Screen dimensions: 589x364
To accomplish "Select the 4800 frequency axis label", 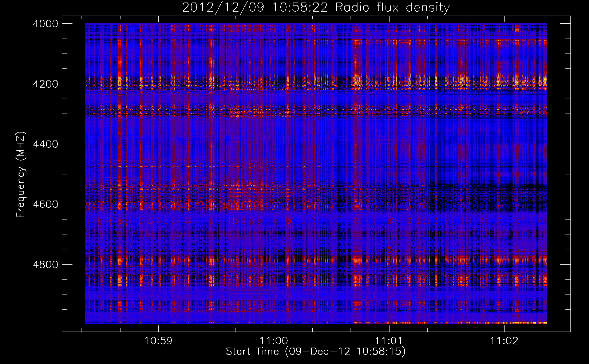I will (x=46, y=265).
